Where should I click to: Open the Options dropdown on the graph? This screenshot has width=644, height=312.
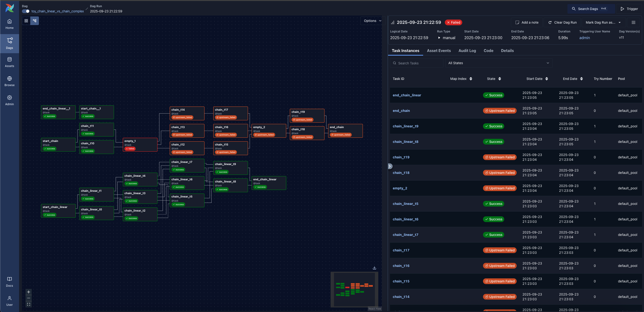372,21
